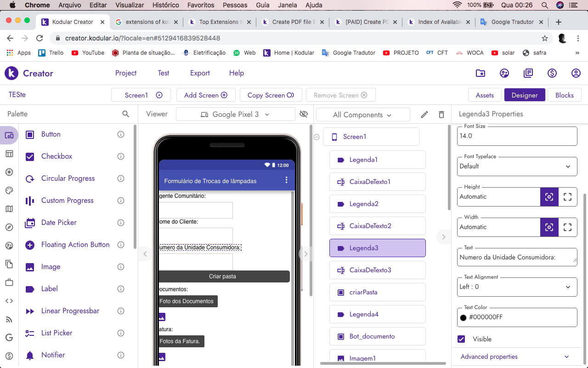This screenshot has height=368, width=588.
Task: Click the Width automatic-size icon
Action: point(549,227)
